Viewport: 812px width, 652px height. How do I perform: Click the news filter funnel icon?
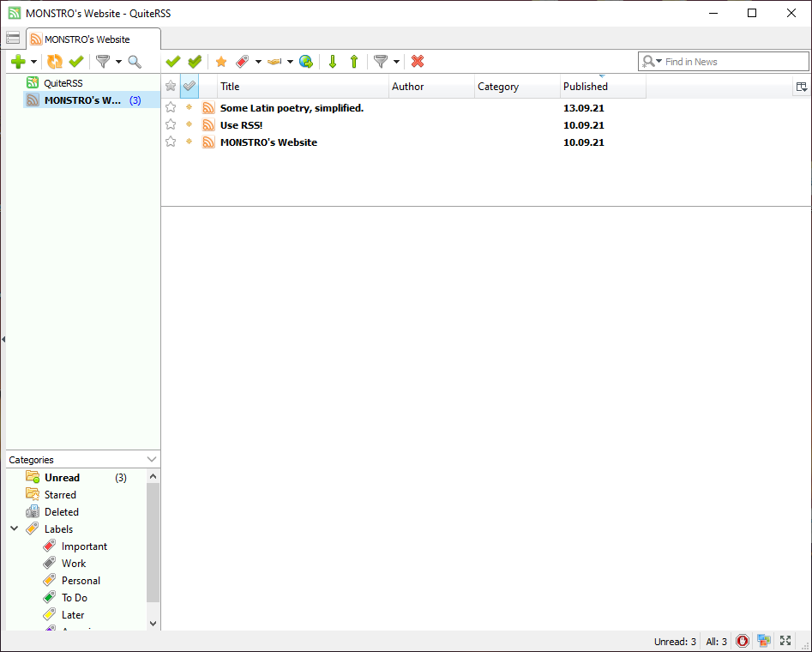pyautogui.click(x=381, y=62)
